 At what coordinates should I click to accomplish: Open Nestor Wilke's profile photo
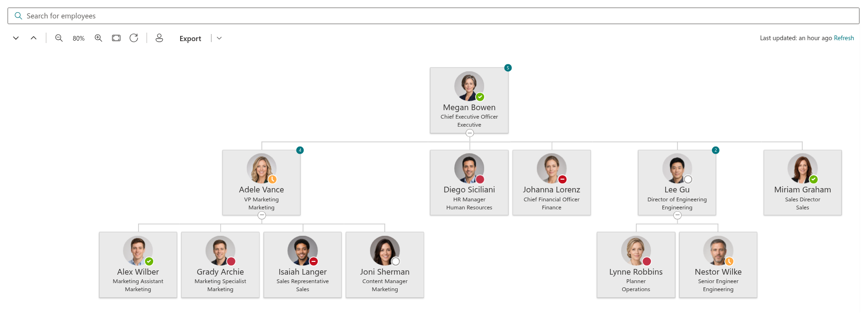(718, 251)
